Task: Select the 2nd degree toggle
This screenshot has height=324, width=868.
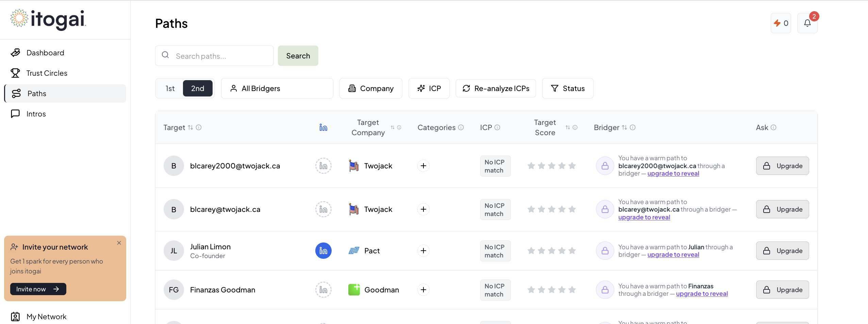Action: (x=198, y=88)
